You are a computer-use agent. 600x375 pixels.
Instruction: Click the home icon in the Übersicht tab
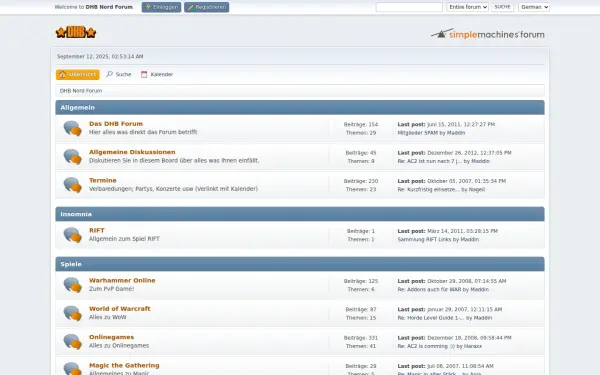(62, 74)
